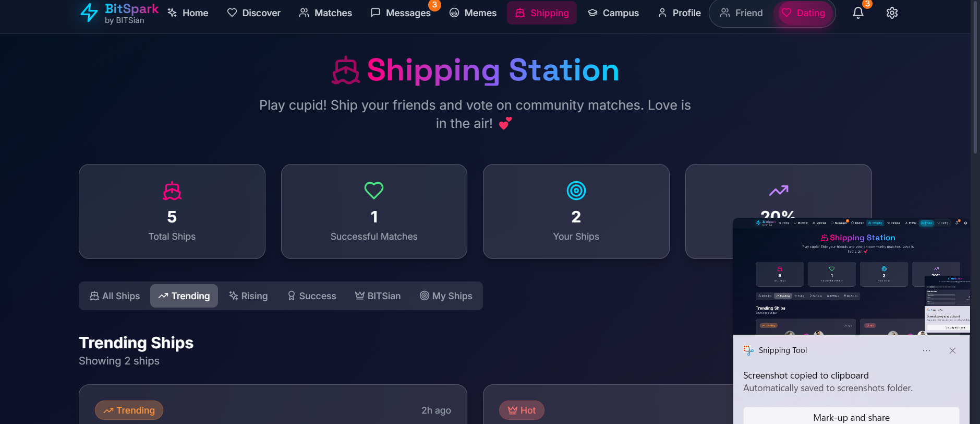Open the screenshot preview thumbnail

pyautogui.click(x=851, y=276)
